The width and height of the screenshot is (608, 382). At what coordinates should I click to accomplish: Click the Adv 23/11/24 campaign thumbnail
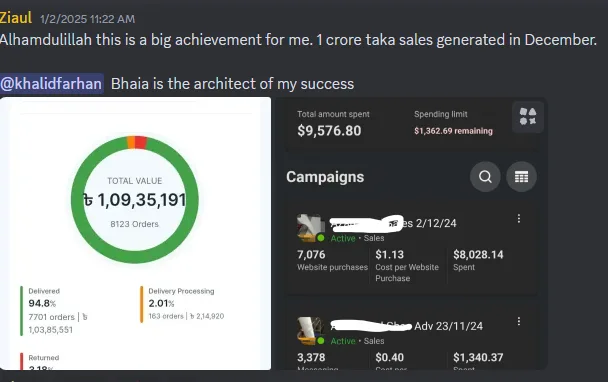pos(311,330)
